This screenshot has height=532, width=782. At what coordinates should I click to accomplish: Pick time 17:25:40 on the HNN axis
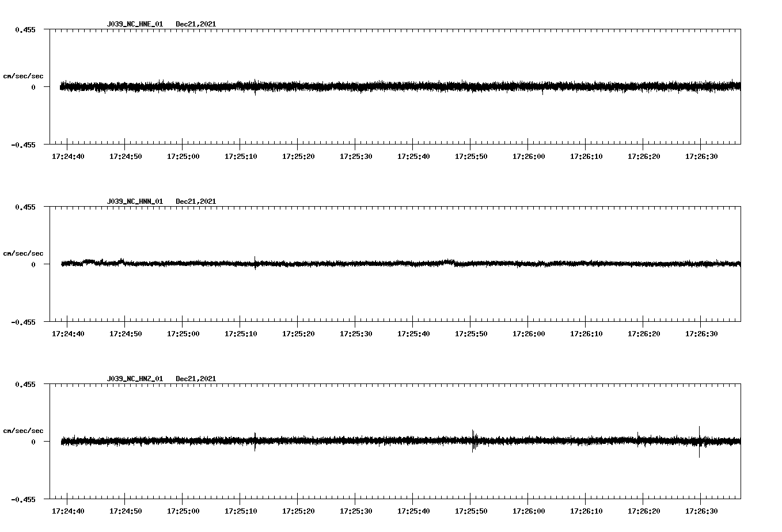[x=413, y=333]
